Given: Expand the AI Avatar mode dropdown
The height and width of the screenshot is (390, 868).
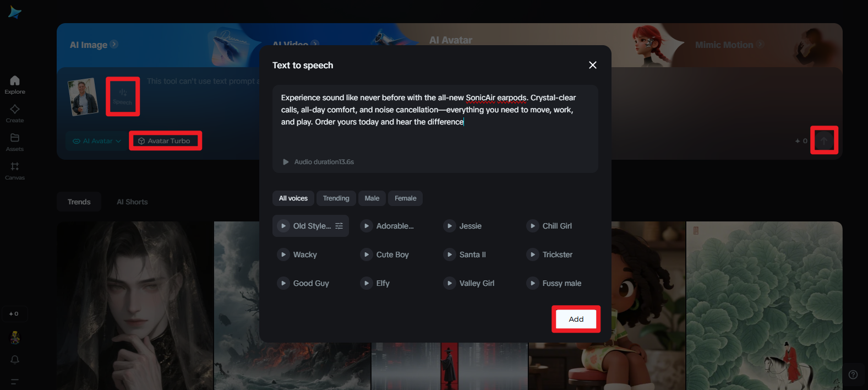Looking at the screenshot, I should coord(97,141).
